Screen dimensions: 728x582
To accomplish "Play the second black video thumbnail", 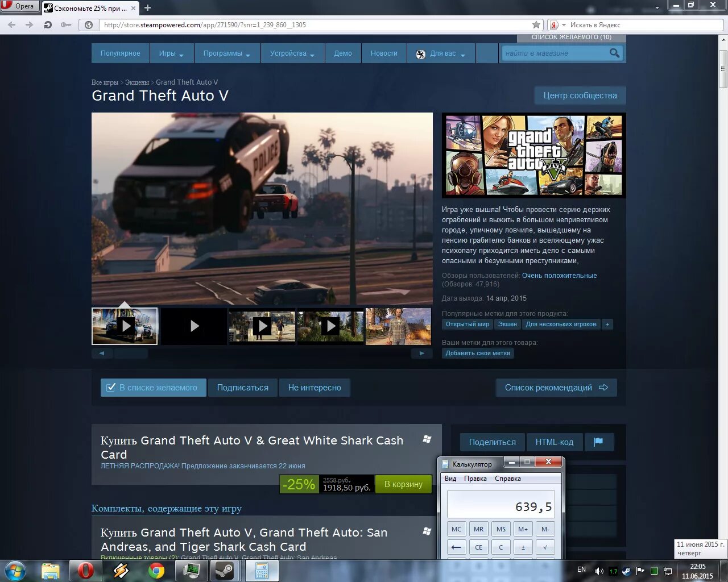I will tap(193, 326).
